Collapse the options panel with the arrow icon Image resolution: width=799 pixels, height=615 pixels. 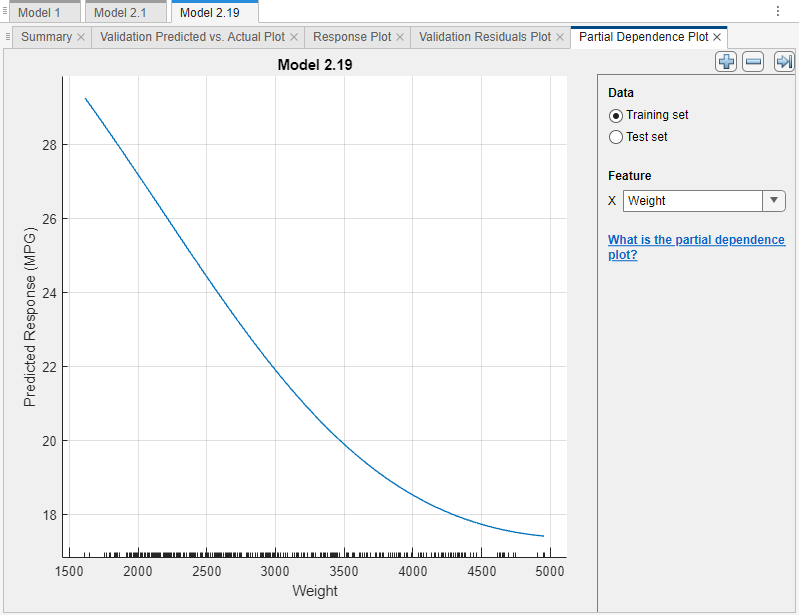784,62
